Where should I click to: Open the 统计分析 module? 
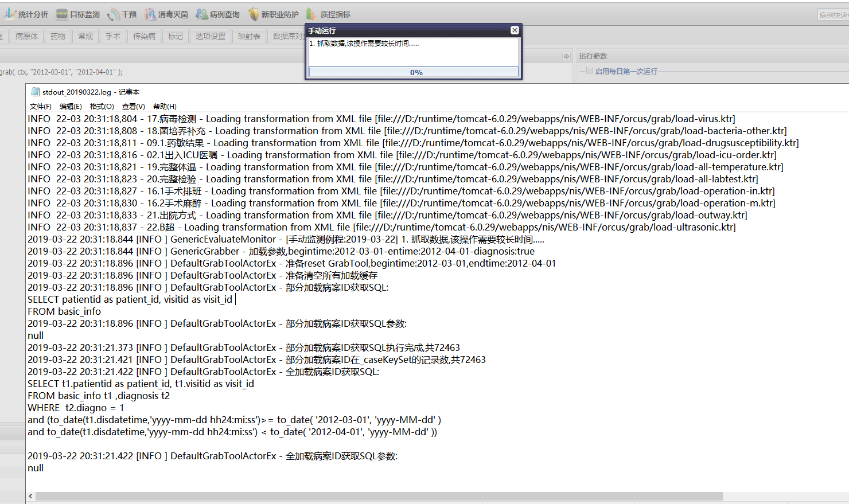(27, 14)
